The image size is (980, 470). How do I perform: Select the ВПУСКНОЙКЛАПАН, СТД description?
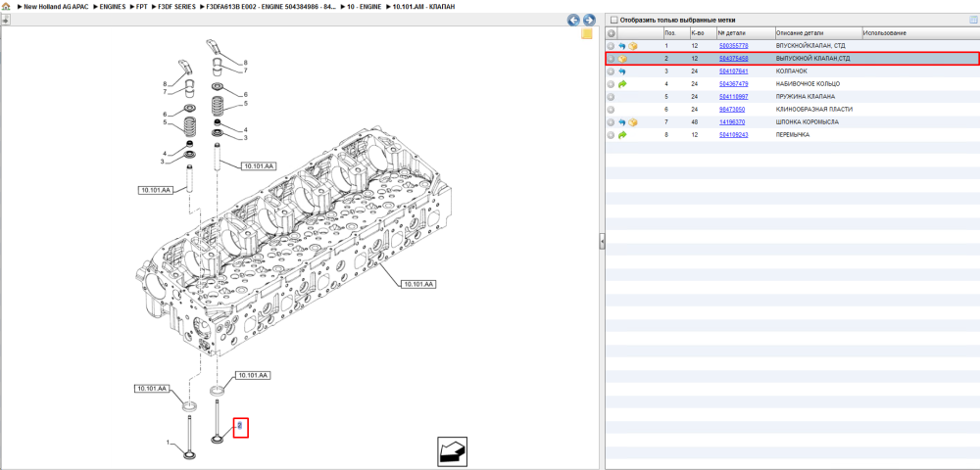810,46
